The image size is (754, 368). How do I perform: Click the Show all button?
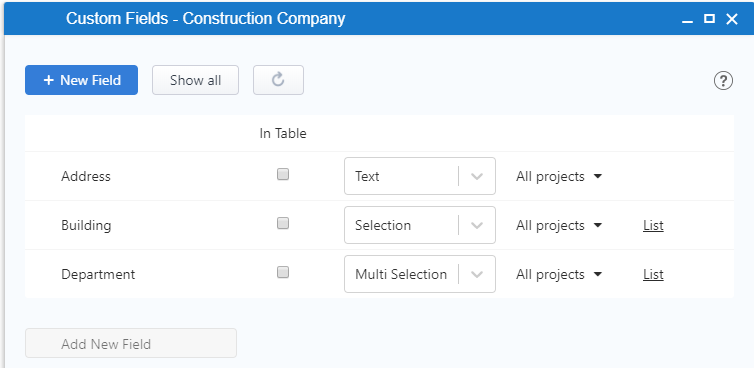click(195, 80)
